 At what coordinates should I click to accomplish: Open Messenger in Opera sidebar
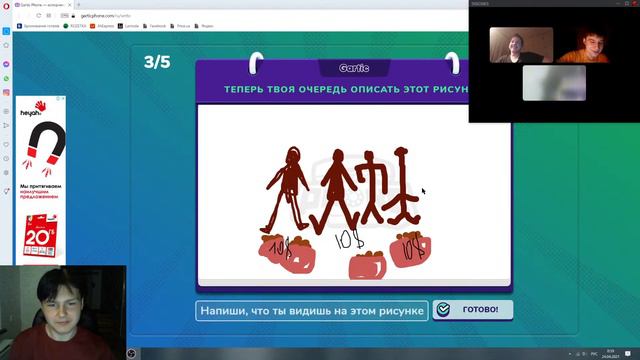pos(6,64)
